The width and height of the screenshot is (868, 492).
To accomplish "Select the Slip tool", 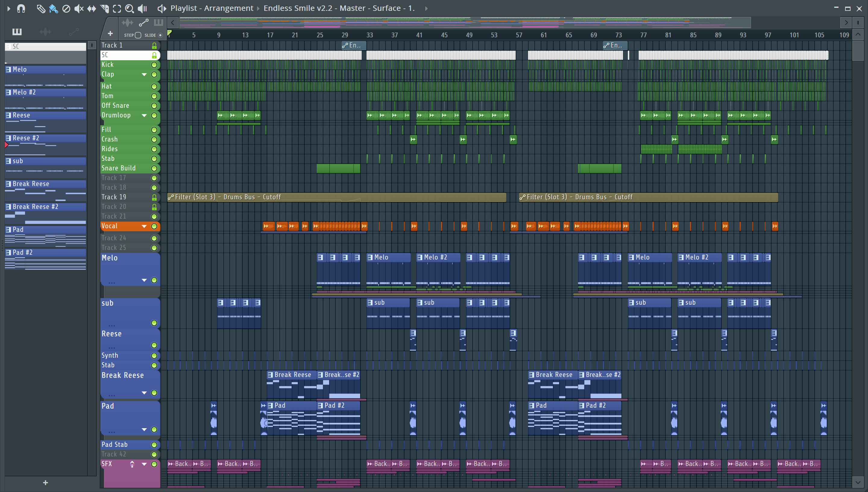I will point(92,8).
